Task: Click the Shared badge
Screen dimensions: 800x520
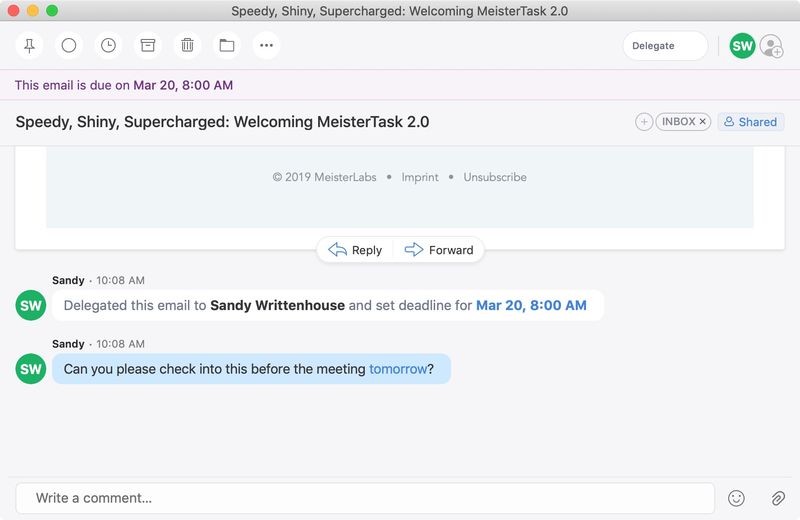Action: click(x=751, y=122)
